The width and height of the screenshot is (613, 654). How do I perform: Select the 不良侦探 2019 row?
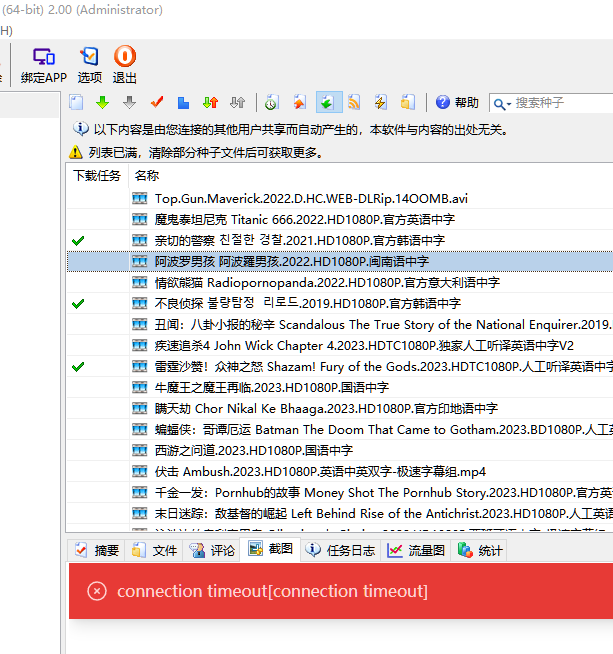[x=339, y=303]
